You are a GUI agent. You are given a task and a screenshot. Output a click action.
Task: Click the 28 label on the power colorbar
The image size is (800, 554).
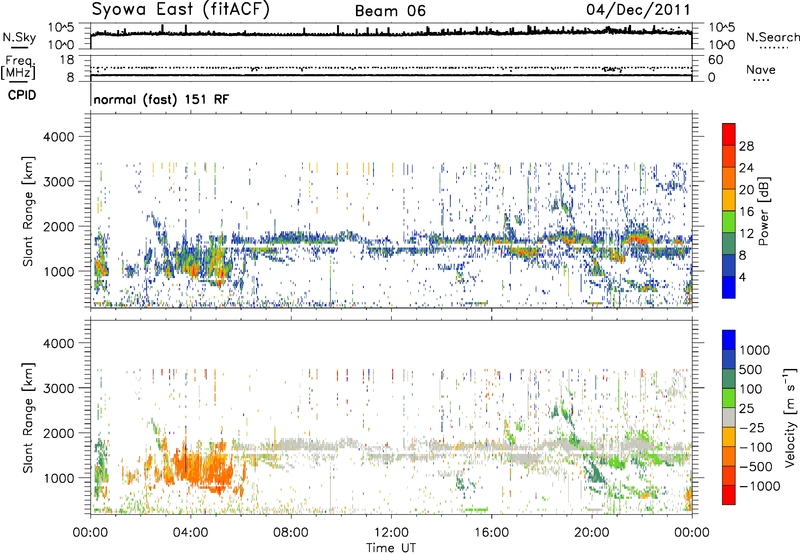point(746,146)
